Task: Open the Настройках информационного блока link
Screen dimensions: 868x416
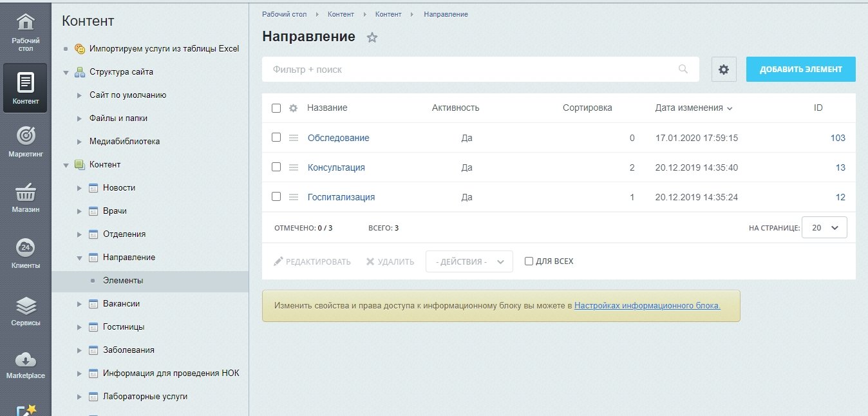Action: point(647,306)
